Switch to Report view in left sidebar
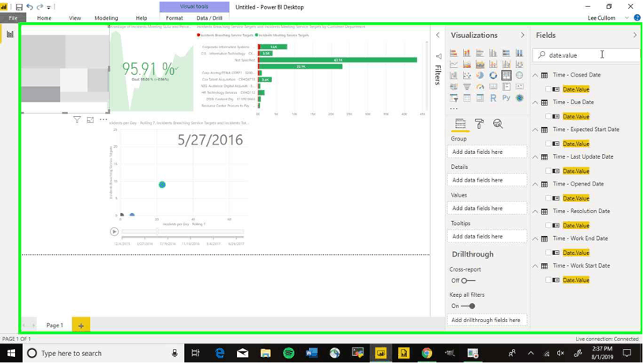Screen dimensions: 644x364 (x=9, y=35)
